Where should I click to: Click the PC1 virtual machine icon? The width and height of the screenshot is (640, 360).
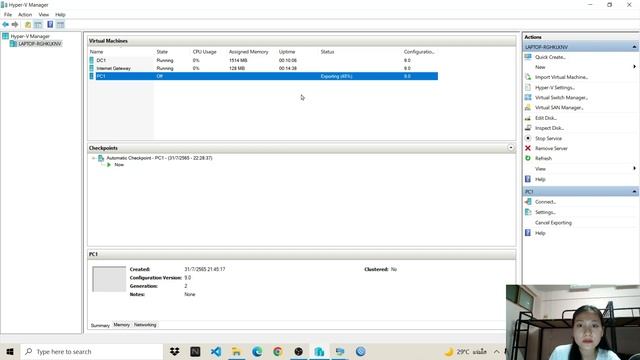click(x=91, y=76)
